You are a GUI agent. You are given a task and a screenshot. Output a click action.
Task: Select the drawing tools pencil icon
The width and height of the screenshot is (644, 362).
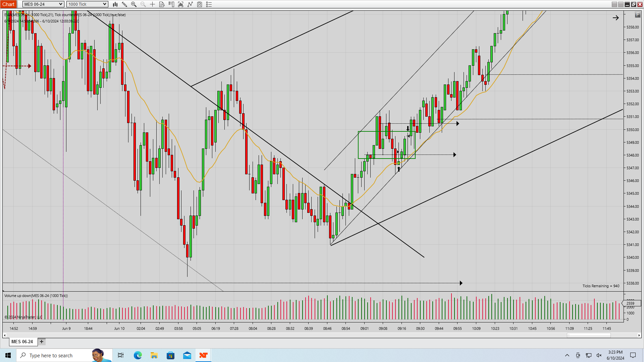pyautogui.click(x=124, y=4)
